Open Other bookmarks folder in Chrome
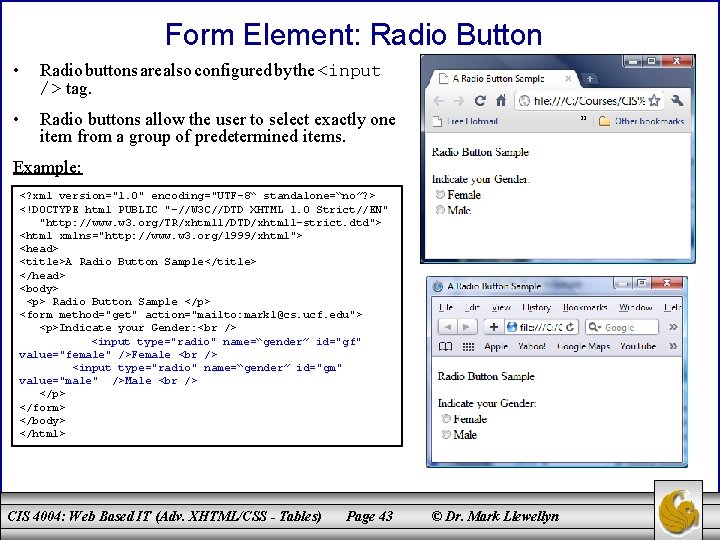This screenshot has height=540, width=720. pos(641,121)
